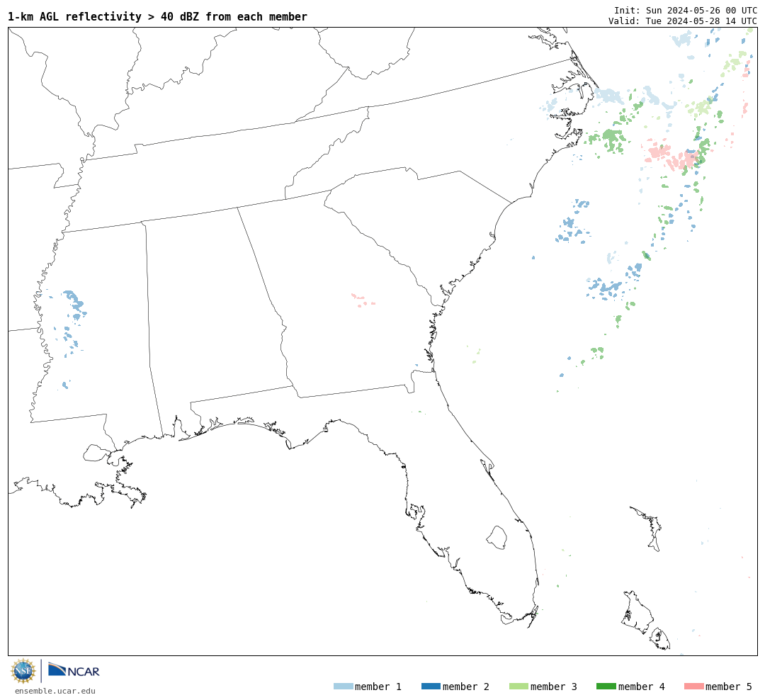Click the member 2 dark blue swatch
This screenshot has height=700, width=765.
[x=431, y=686]
